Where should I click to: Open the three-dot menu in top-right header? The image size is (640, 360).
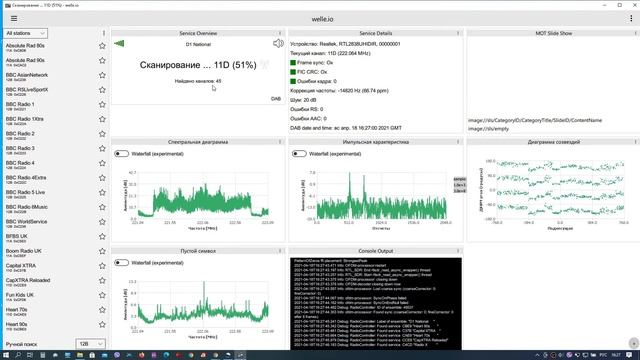631,19
